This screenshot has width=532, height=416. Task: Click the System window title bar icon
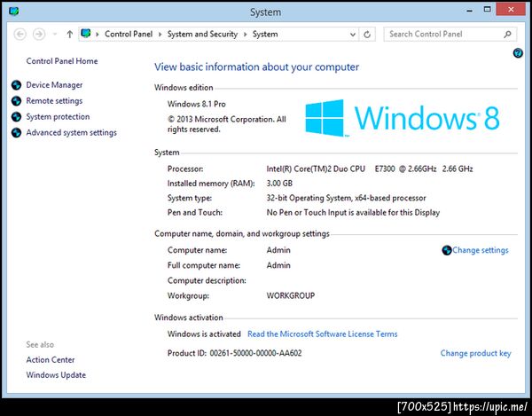[x=14, y=12]
